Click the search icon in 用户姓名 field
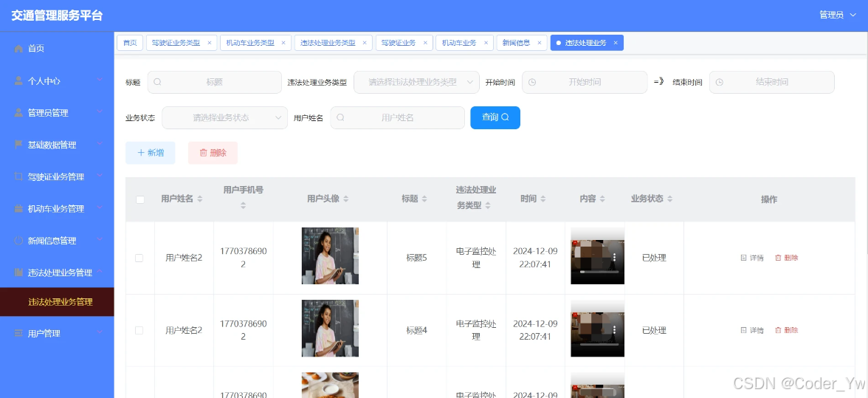The image size is (868, 398). point(340,117)
